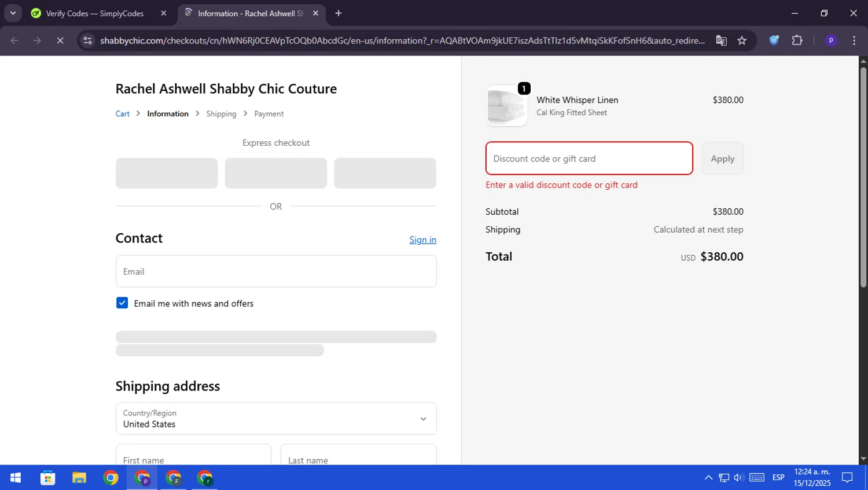Open the network status tray icon
The height and width of the screenshot is (490, 868).
[724, 478]
